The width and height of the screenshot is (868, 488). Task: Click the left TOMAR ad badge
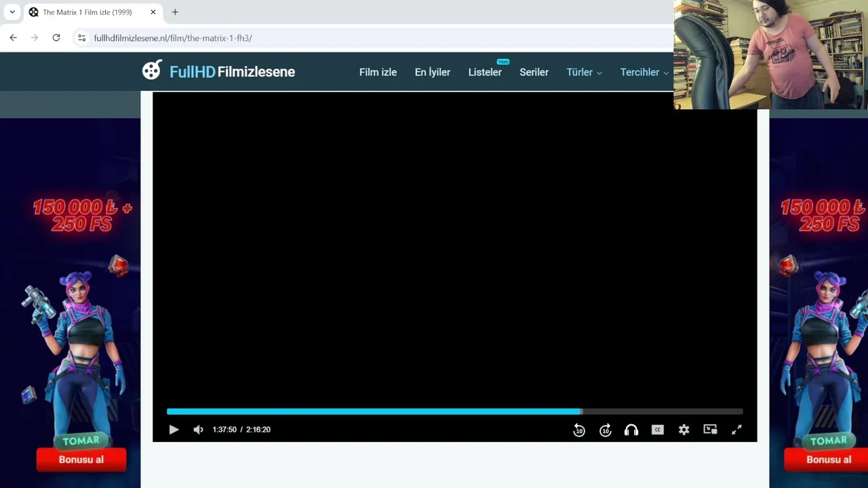81,441
